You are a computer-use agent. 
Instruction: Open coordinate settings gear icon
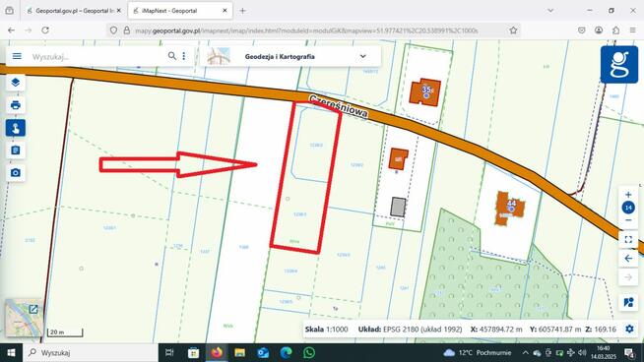coord(629,330)
